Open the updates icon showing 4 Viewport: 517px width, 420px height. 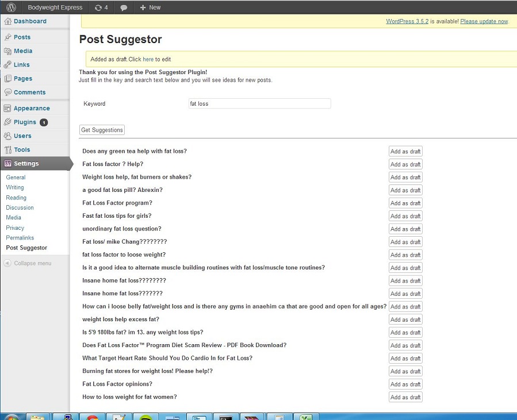101,7
